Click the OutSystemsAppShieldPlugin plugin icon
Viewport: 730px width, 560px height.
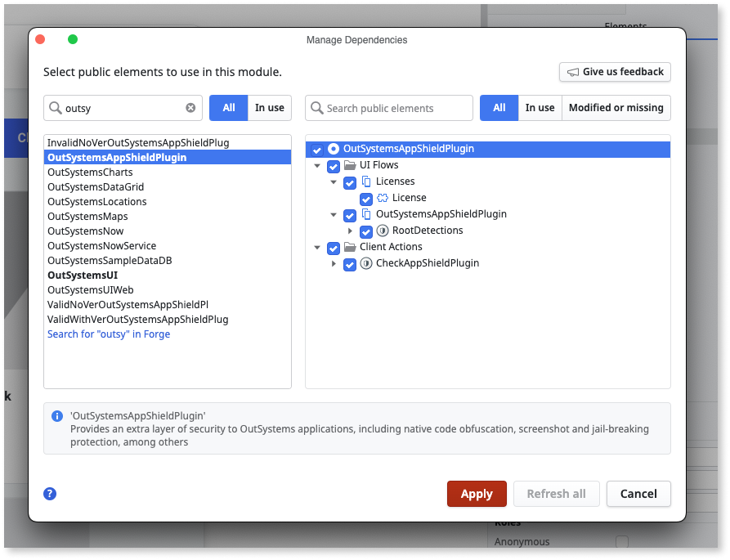point(333,150)
